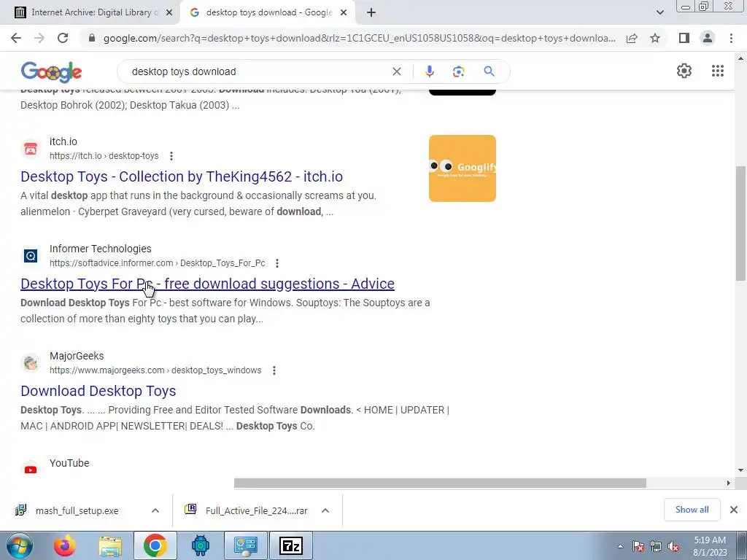Open Action Center flag tray icon
The width and height of the screenshot is (747, 560).
tap(638, 547)
